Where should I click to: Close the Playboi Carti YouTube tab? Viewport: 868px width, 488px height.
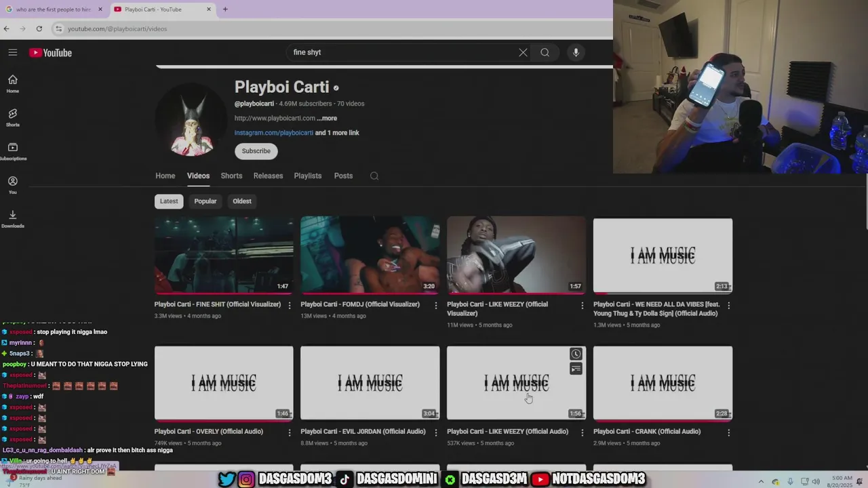[x=208, y=9]
